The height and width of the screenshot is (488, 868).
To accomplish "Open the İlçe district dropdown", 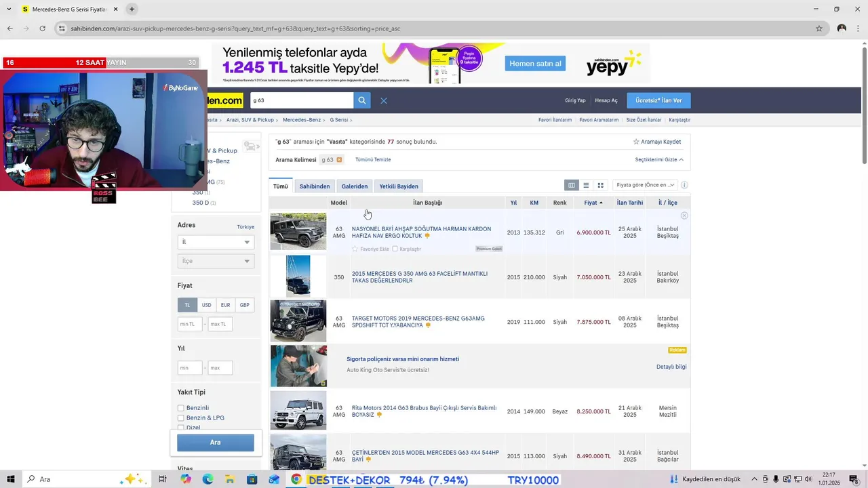I will pos(216,261).
